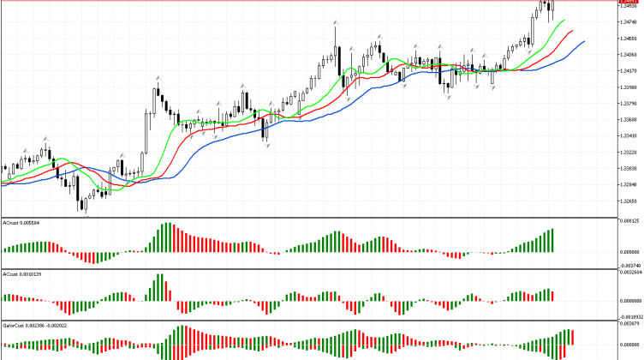Click the last green bar in AOcust panel
644x360 pixels.
tap(552, 240)
